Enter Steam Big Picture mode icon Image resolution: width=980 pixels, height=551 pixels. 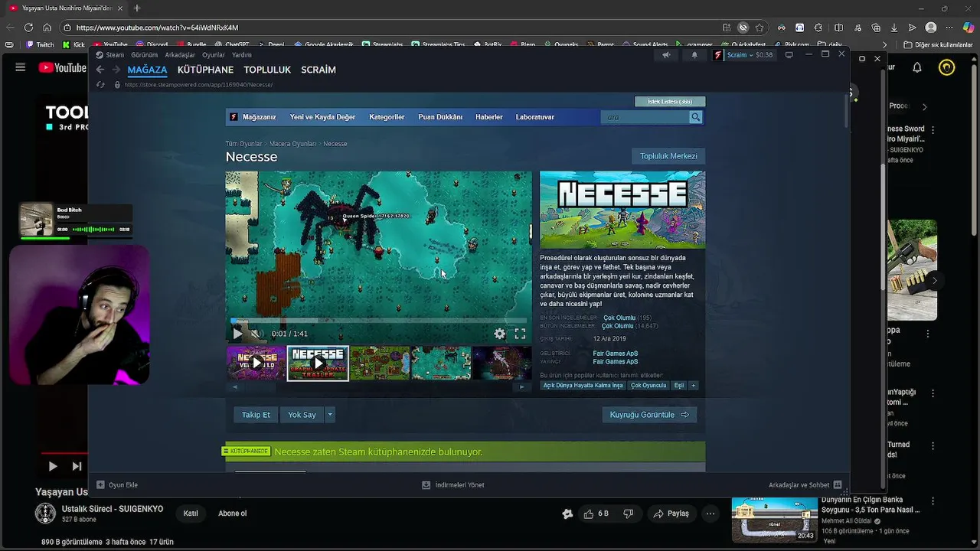[789, 55]
